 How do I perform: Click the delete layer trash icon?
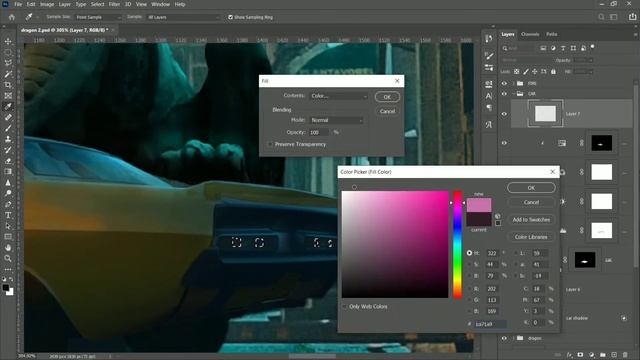click(x=625, y=355)
